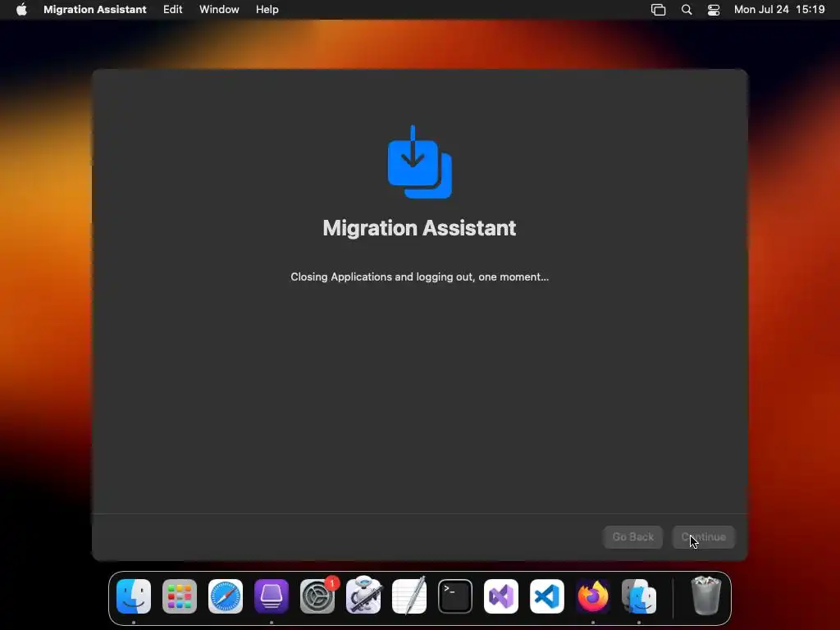Launch Automator from the Dock
Image resolution: width=840 pixels, height=630 pixels.
click(363, 596)
